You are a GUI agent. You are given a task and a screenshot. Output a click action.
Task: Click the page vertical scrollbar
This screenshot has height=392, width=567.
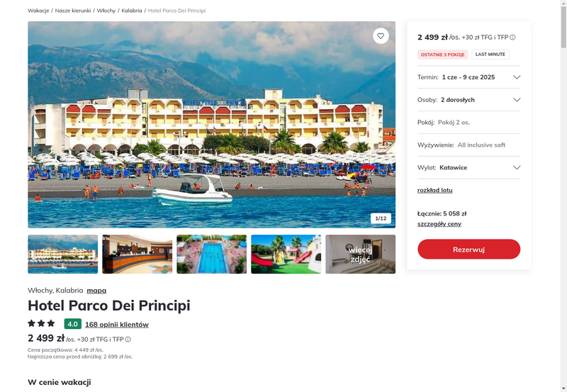point(563,196)
